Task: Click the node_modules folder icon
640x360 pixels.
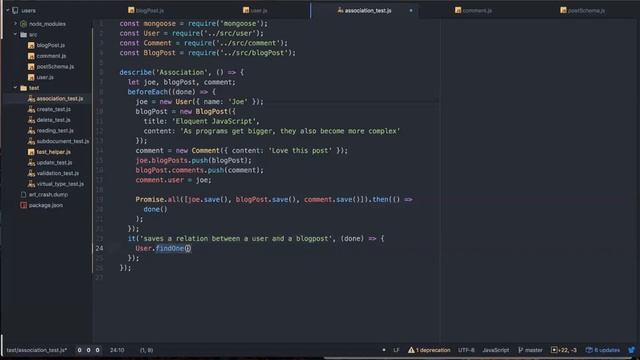Action: click(x=24, y=24)
